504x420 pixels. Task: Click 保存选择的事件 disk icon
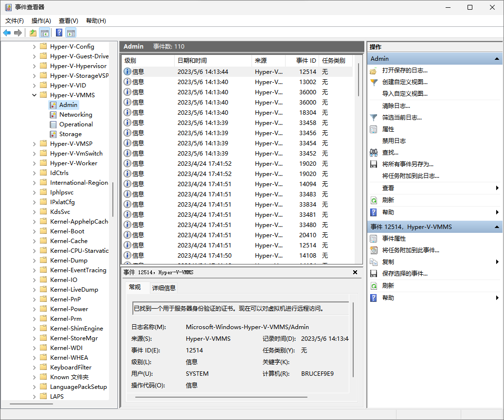coord(374,274)
